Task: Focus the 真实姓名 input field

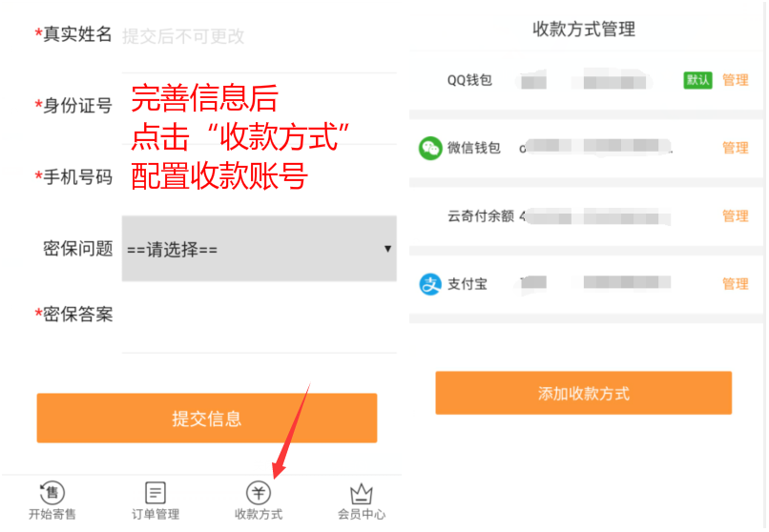Action: point(259,36)
